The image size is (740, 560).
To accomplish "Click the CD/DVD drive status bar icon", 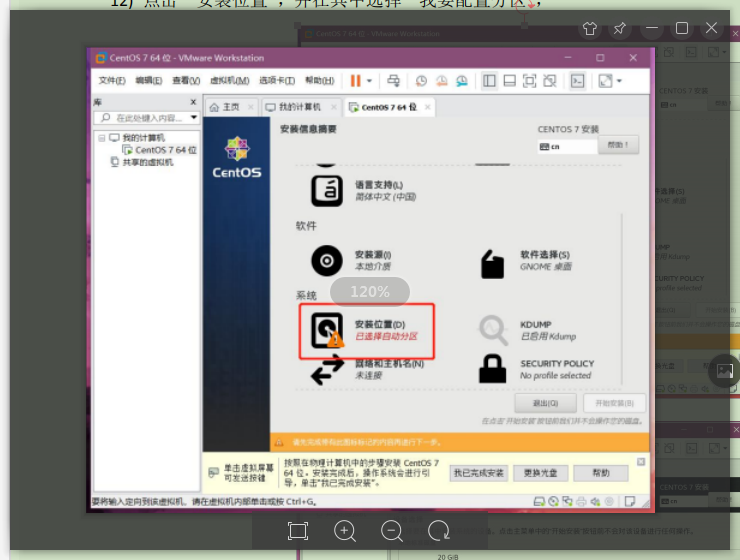I will click(x=553, y=501).
